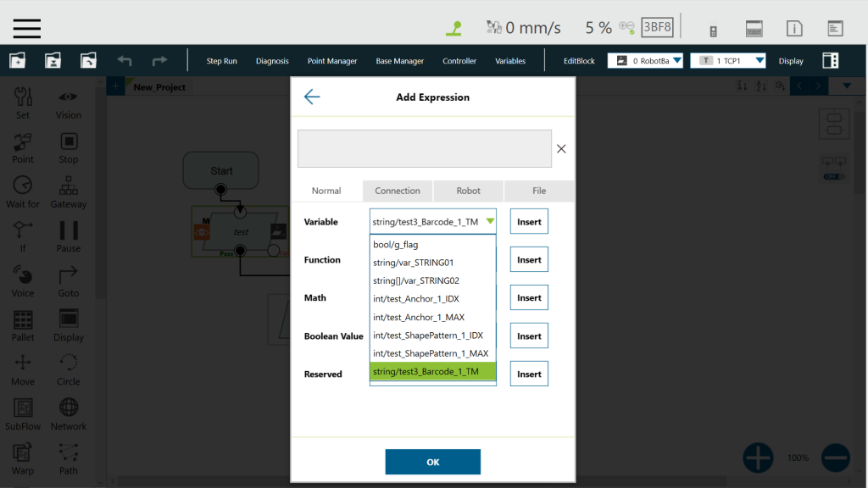Image resolution: width=868 pixels, height=488 pixels.
Task: Expand the Variable dropdown arrow
Action: [490, 222]
